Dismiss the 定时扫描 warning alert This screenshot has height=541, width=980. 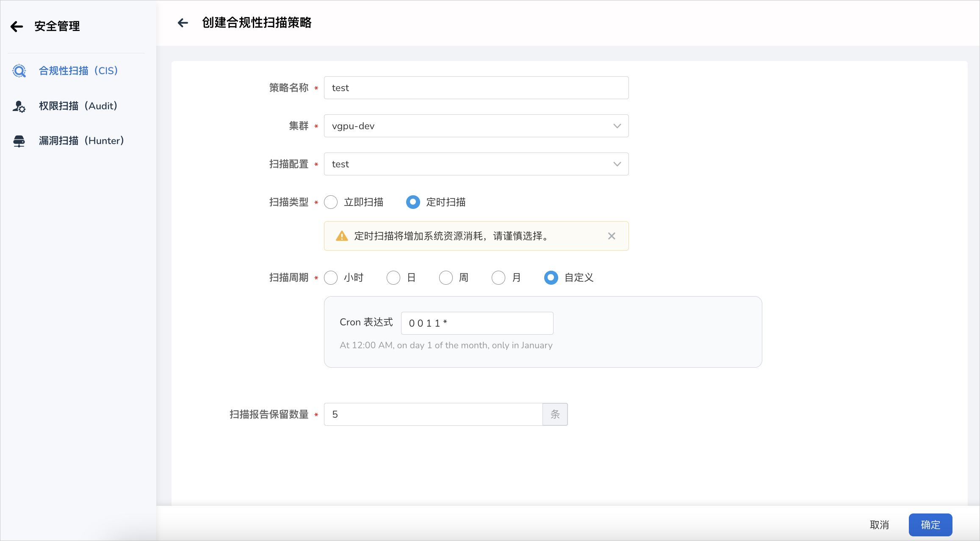612,236
